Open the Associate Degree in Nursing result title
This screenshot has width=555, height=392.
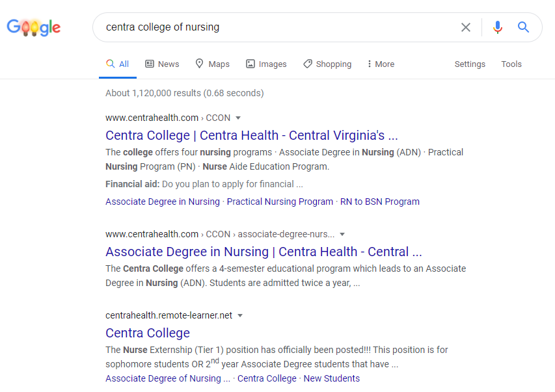[x=264, y=252]
